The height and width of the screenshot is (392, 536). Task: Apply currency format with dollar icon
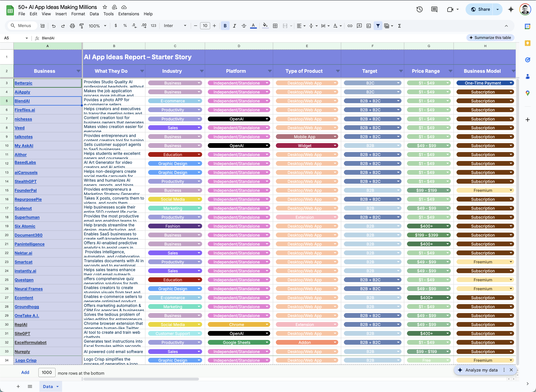tap(116, 26)
